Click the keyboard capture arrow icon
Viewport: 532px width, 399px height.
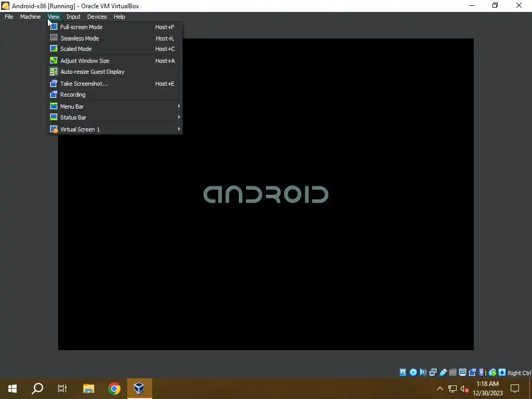(502, 373)
